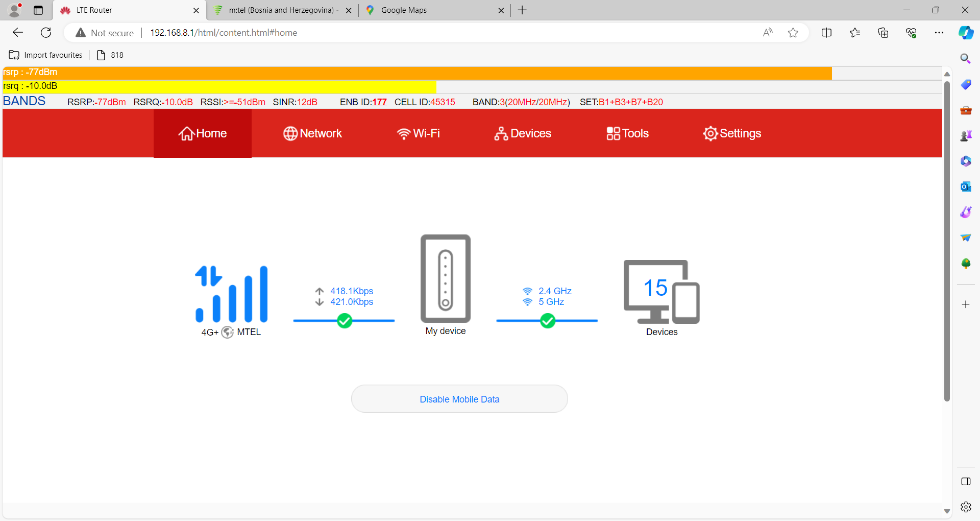Open the sidebar green tree icon
Screen dimensions: 980x521
[x=966, y=263]
